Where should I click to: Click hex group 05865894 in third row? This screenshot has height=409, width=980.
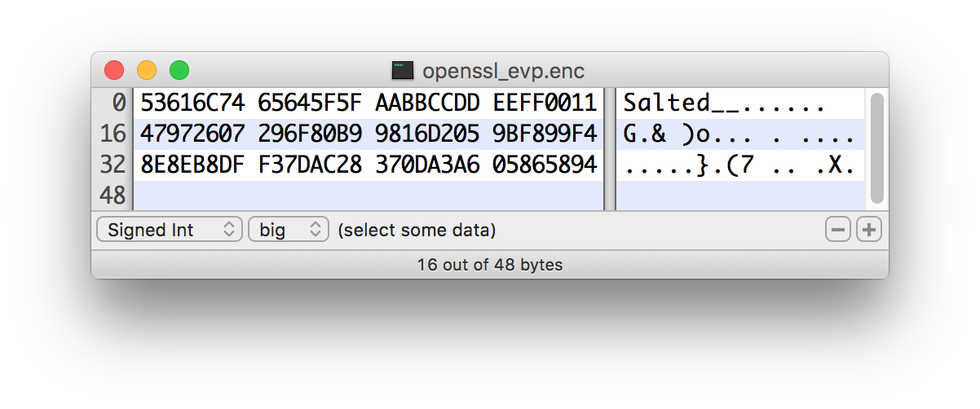pos(545,165)
